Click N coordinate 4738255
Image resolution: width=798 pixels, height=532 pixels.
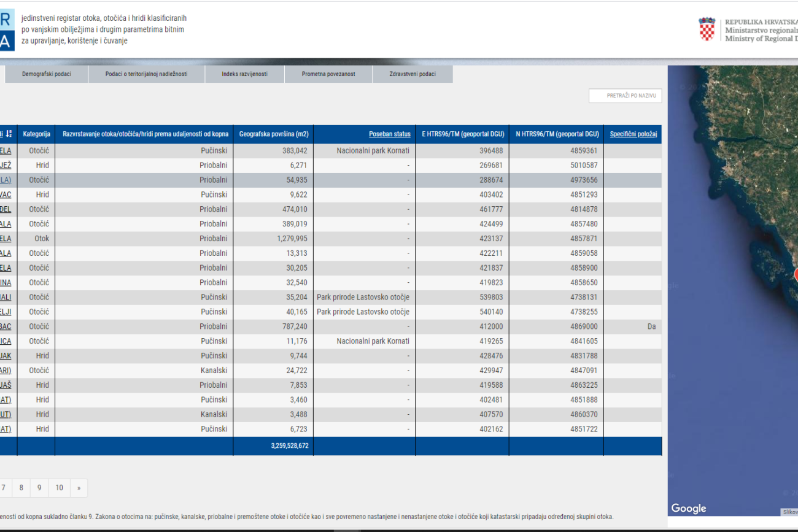coord(584,312)
